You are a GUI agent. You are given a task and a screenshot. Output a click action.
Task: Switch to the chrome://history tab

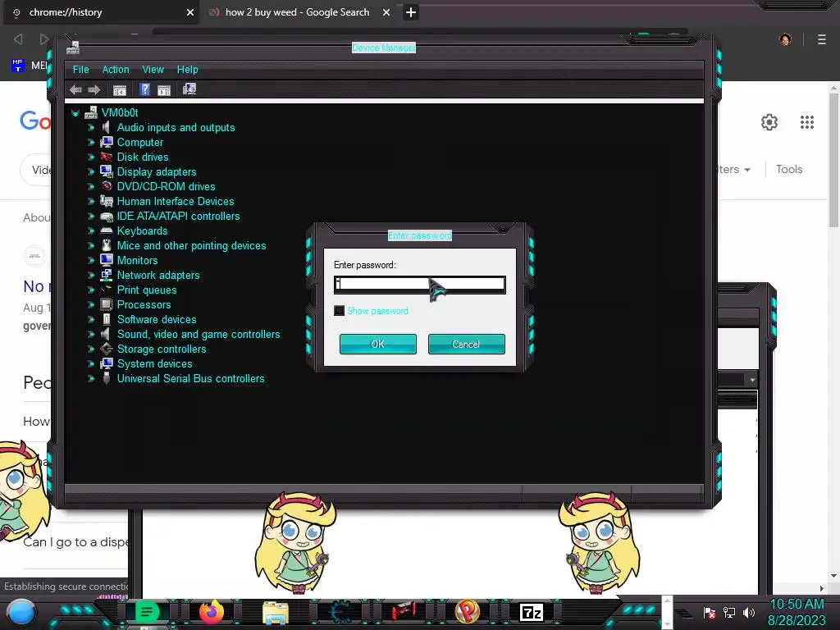tap(102, 12)
